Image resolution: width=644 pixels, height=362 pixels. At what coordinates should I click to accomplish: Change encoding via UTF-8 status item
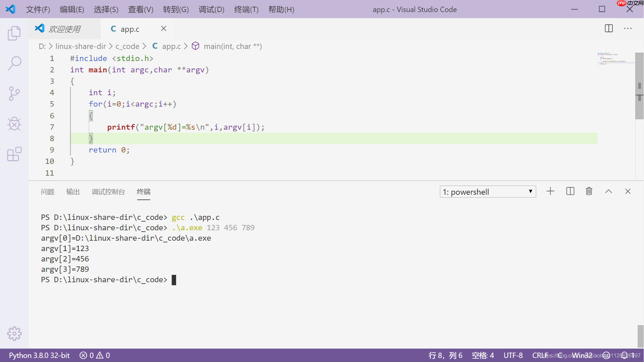[x=513, y=355]
